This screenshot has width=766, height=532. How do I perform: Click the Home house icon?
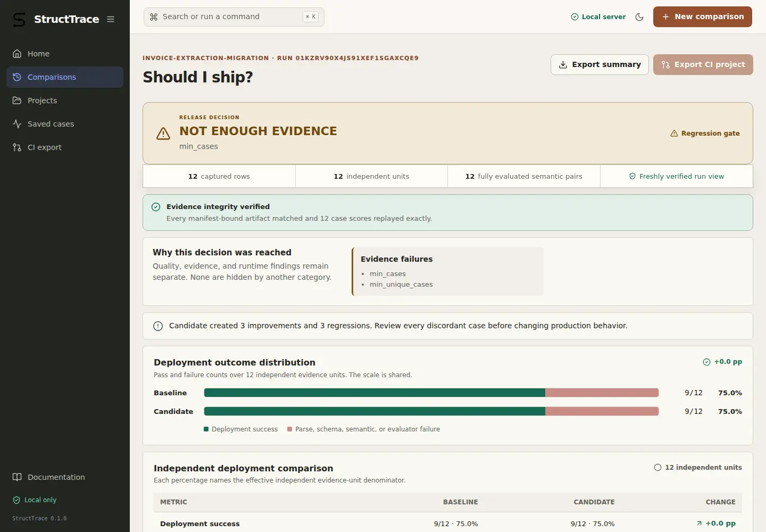pyautogui.click(x=17, y=54)
